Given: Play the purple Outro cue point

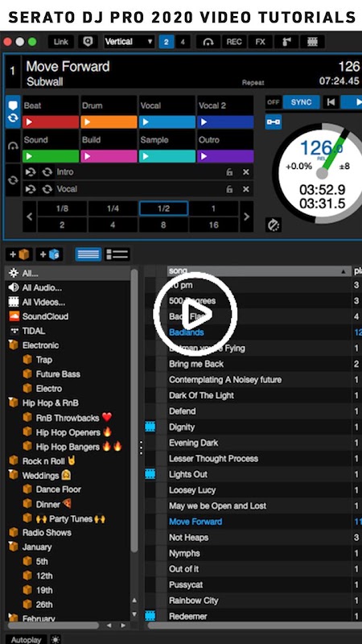Looking at the screenshot, I should (x=226, y=156).
